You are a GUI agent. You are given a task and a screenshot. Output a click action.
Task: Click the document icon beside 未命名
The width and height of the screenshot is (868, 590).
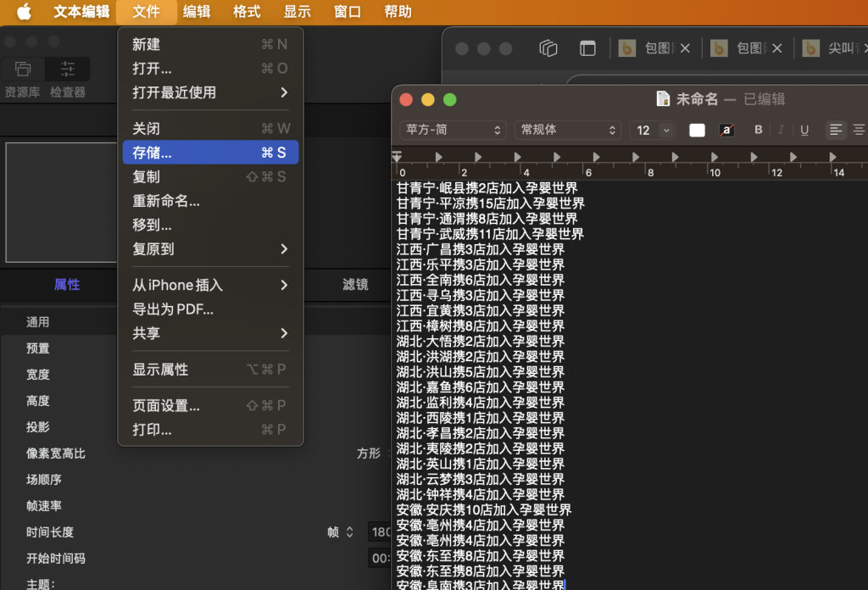tap(664, 99)
